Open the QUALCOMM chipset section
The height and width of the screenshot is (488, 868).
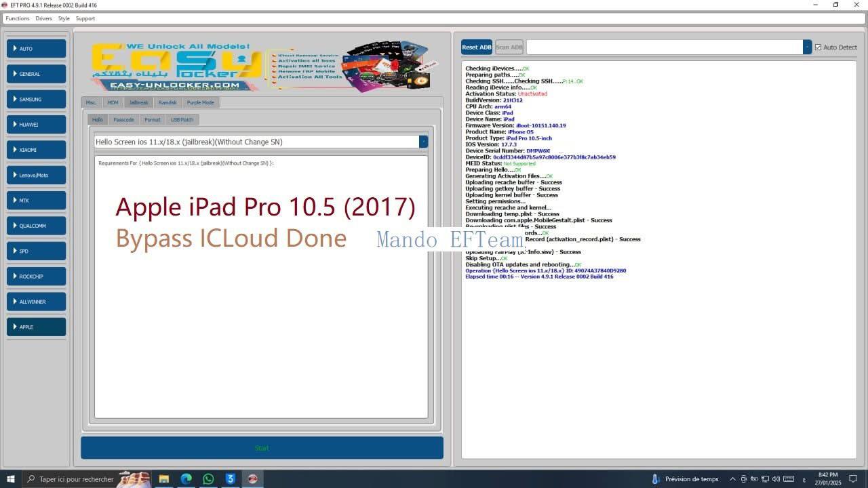click(x=36, y=226)
